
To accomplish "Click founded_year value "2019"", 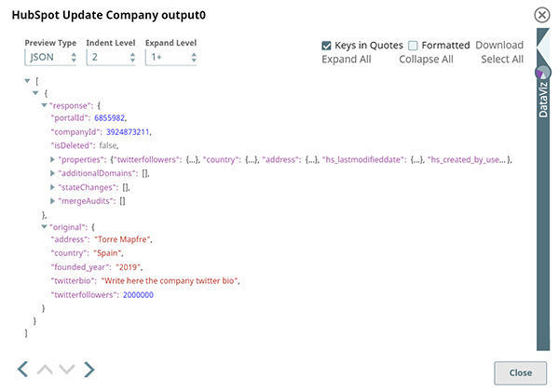I will point(128,267).
